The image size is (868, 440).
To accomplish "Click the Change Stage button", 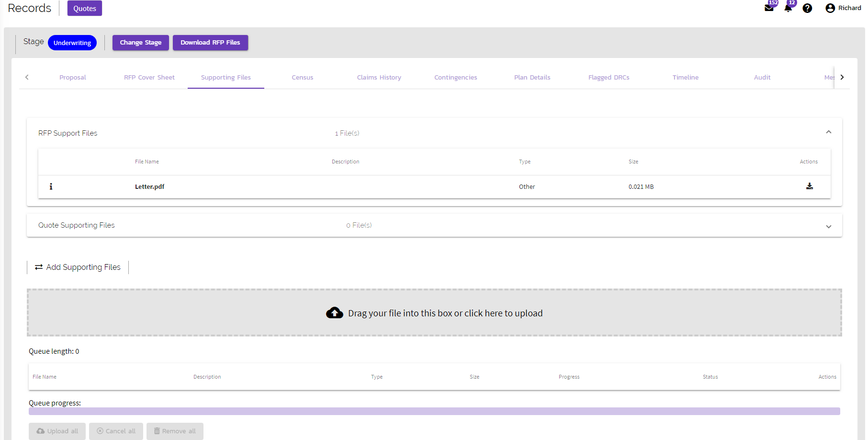I will tap(140, 42).
